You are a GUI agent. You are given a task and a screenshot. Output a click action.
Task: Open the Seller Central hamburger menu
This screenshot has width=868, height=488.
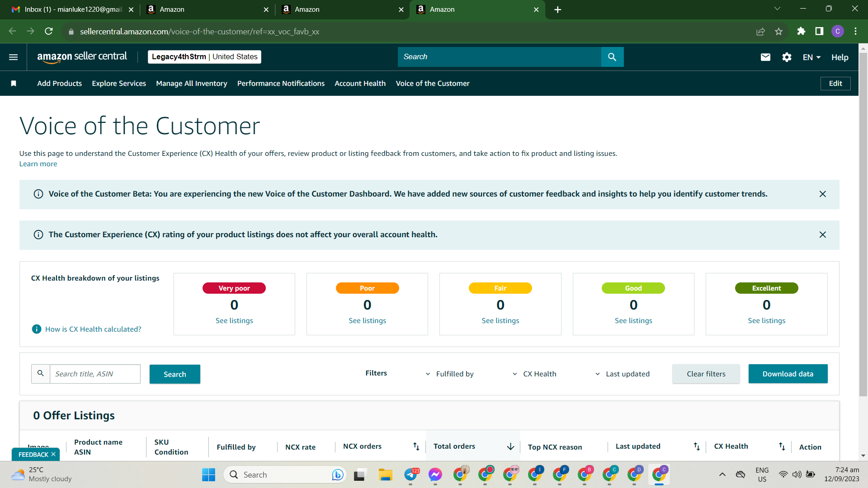point(14,57)
